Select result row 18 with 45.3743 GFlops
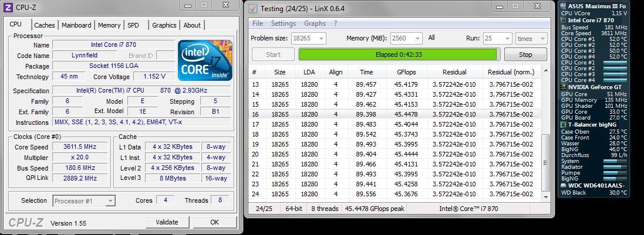644x235 pixels. (395, 134)
